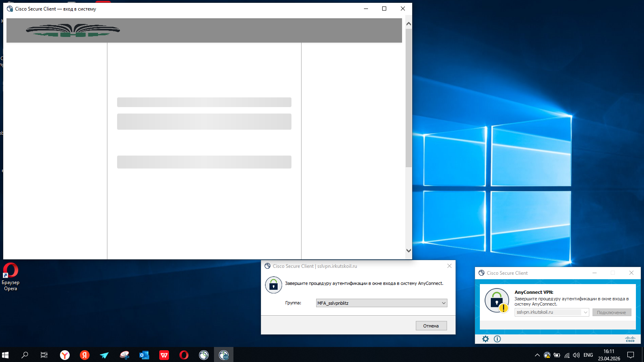Show hidden system tray icons
Screen dimensions: 644x362
(537, 355)
